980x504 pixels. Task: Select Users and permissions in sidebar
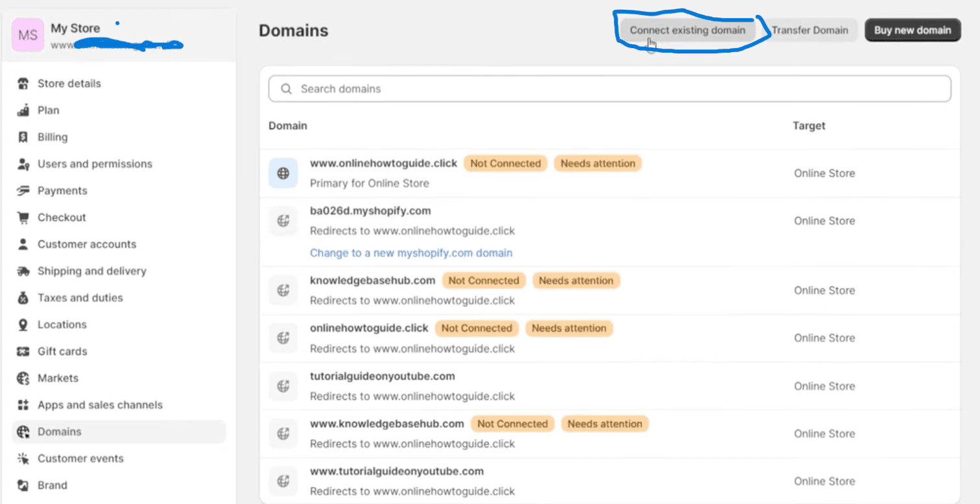[x=94, y=164]
